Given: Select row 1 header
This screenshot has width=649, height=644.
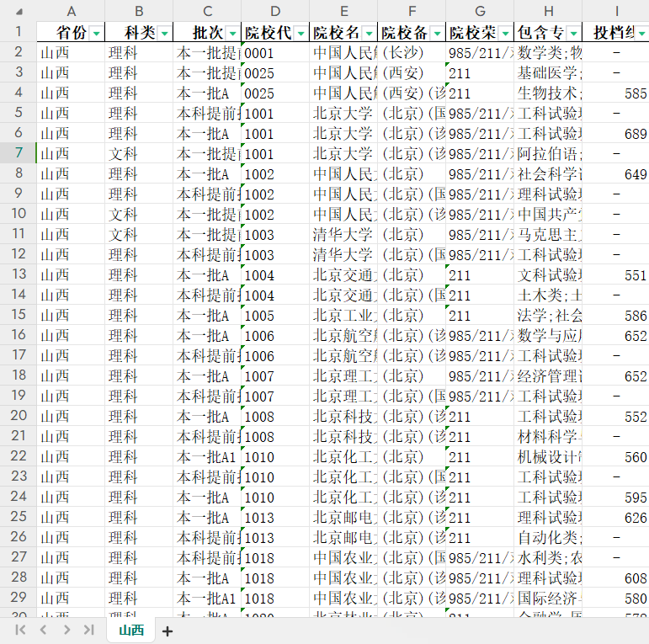Looking at the screenshot, I should [x=19, y=32].
